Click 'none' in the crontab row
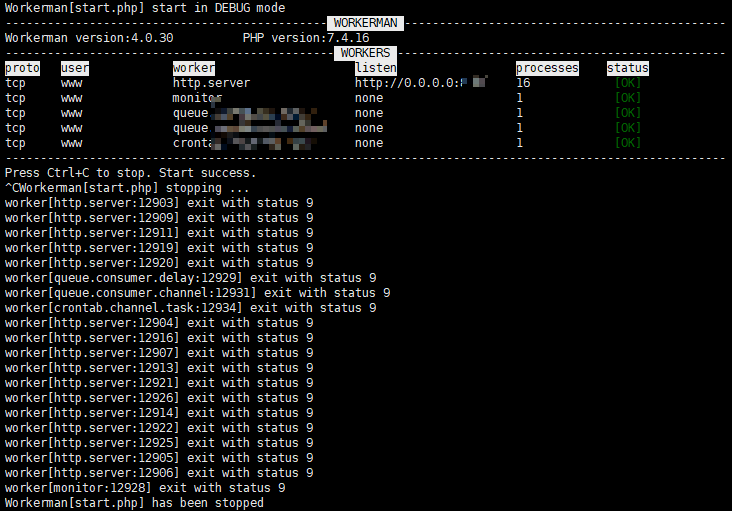This screenshot has width=732, height=511. click(x=369, y=143)
